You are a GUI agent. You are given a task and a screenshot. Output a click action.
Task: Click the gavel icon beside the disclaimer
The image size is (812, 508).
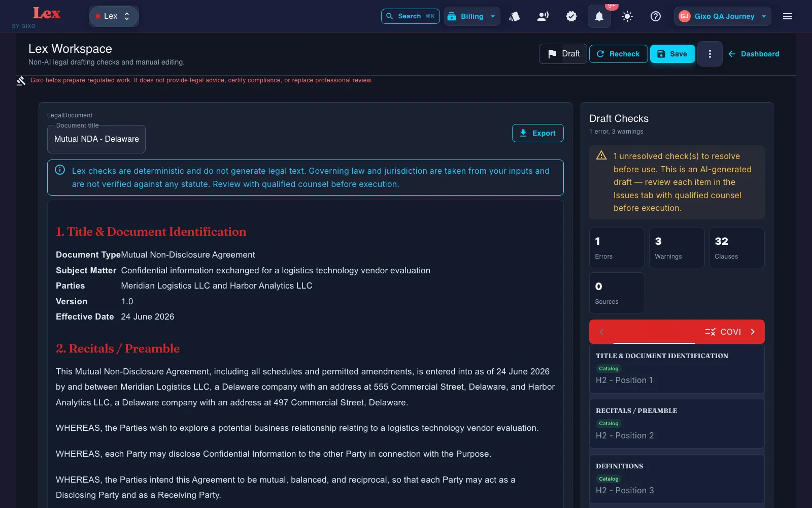(21, 81)
